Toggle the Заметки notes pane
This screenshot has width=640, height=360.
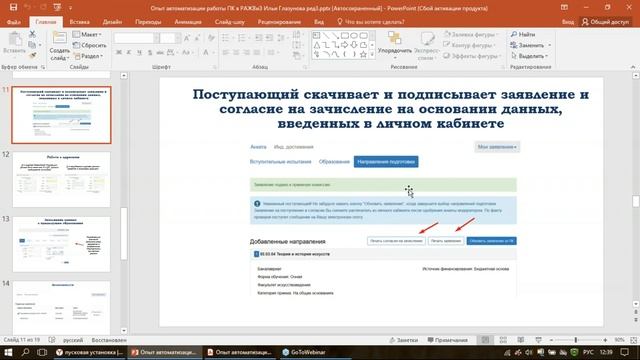(x=403, y=340)
